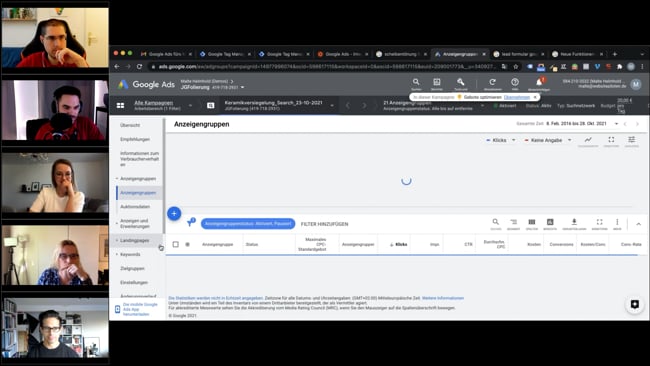
Task: Click the filter funnel icon
Action: click(190, 223)
